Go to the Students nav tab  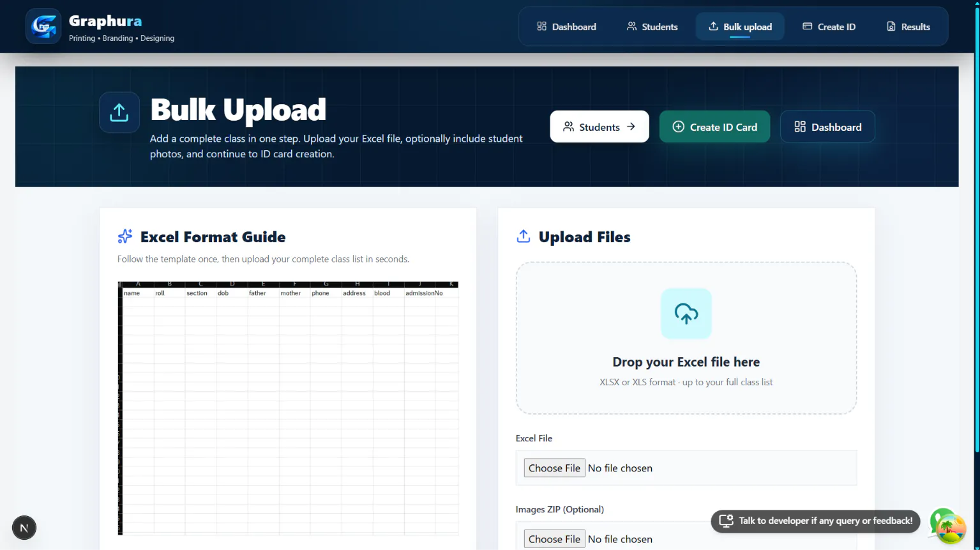pos(652,27)
